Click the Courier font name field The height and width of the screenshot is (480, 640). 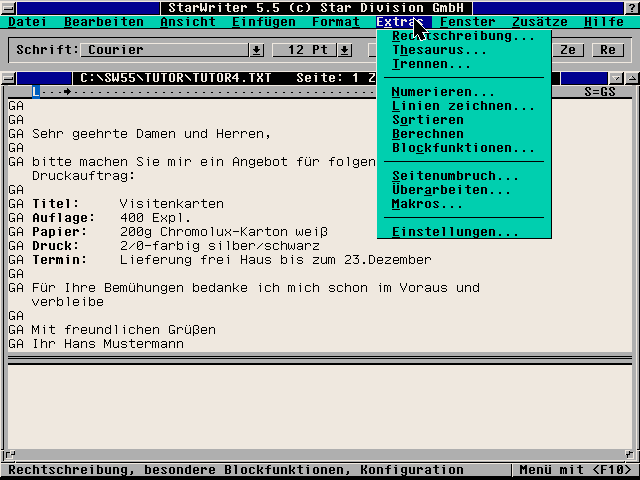[x=164, y=50]
